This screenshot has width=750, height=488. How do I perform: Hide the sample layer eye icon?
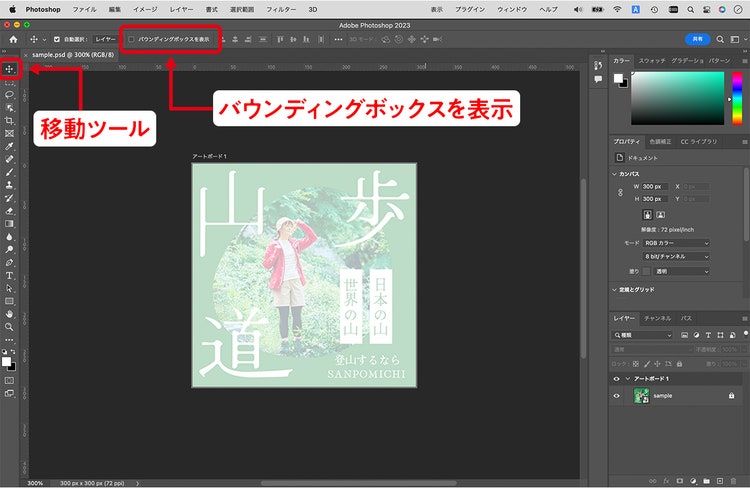[616, 396]
